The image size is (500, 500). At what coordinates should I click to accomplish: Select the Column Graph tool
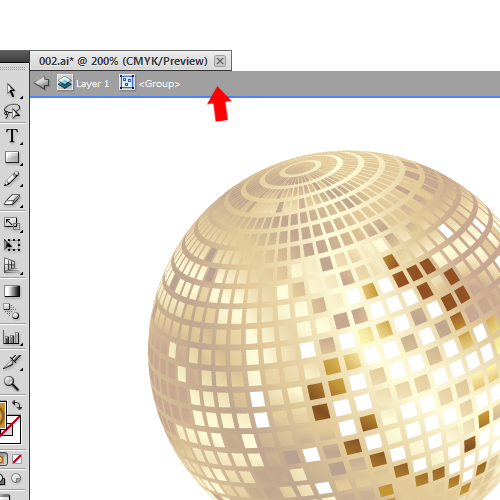click(11, 337)
